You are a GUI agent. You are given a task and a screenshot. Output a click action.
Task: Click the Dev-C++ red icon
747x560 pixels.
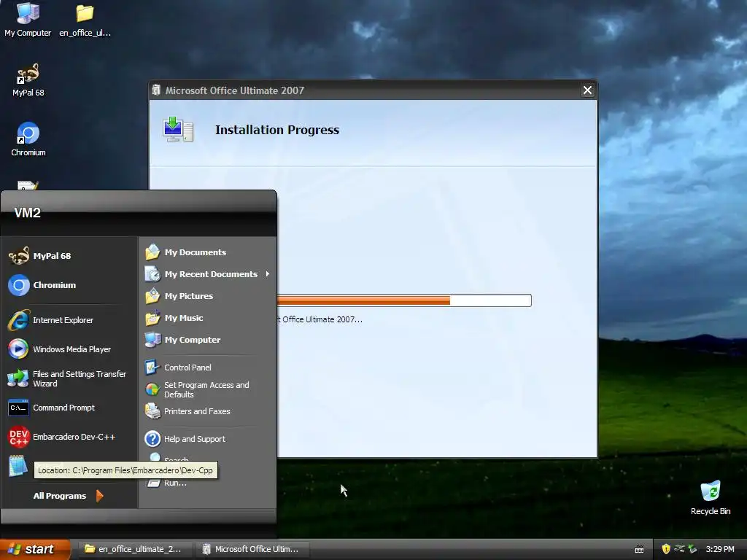coord(18,437)
